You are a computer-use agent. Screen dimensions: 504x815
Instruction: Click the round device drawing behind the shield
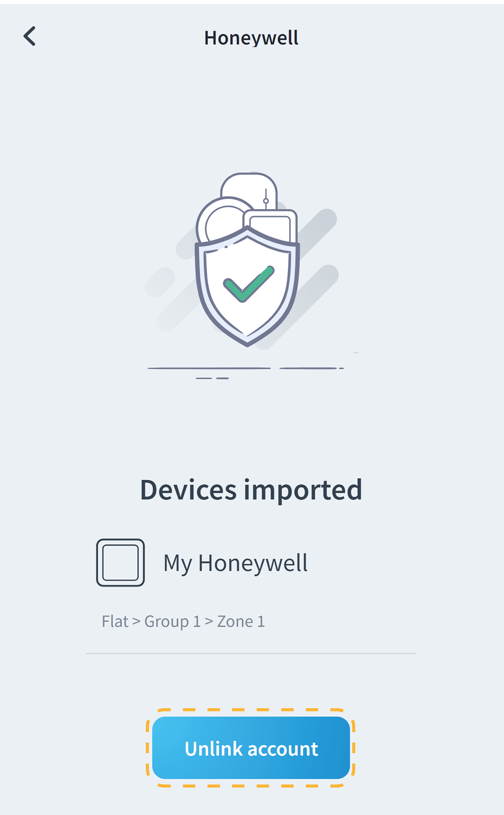coord(218,222)
